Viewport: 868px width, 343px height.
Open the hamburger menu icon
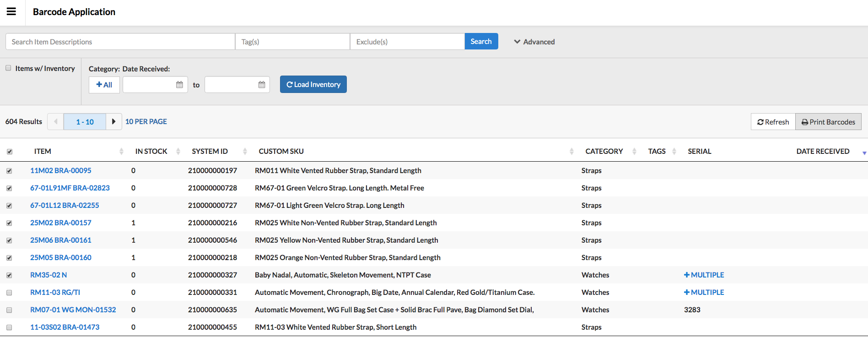tap(11, 12)
